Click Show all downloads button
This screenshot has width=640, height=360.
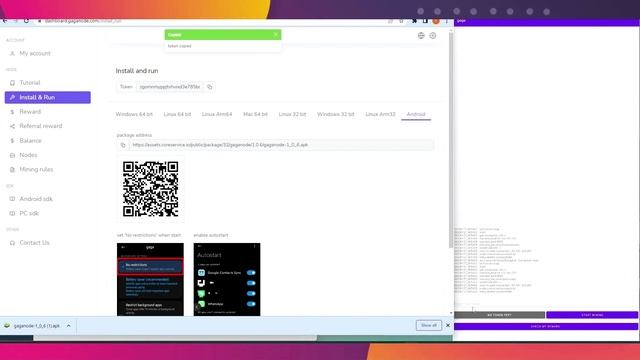click(429, 325)
